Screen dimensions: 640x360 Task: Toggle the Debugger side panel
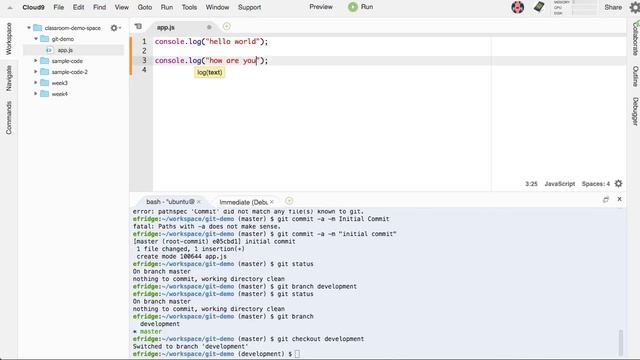(636, 111)
